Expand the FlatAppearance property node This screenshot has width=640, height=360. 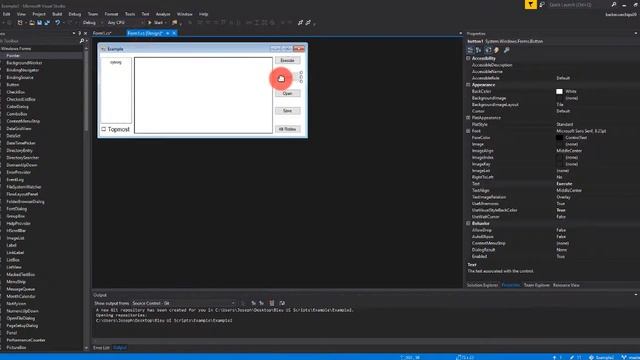pyautogui.click(x=468, y=118)
